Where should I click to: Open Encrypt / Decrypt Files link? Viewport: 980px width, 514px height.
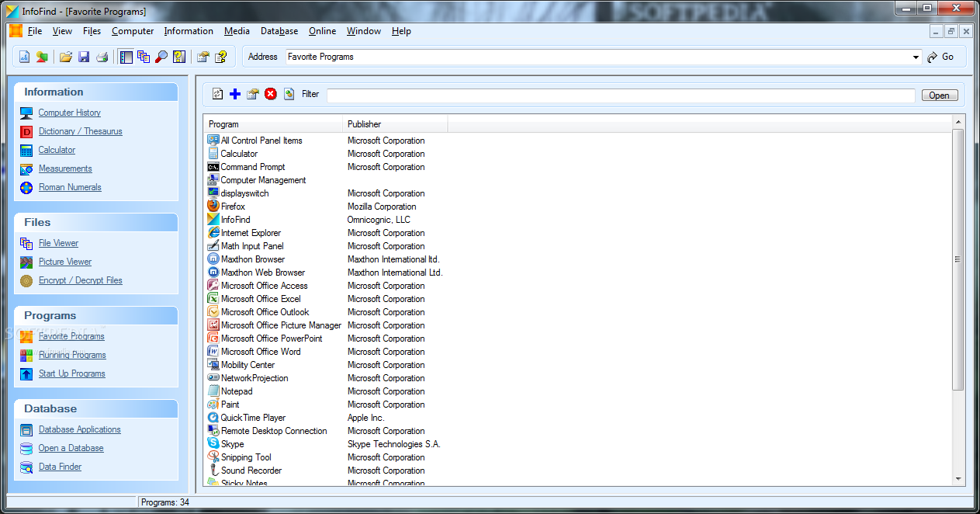(81, 280)
